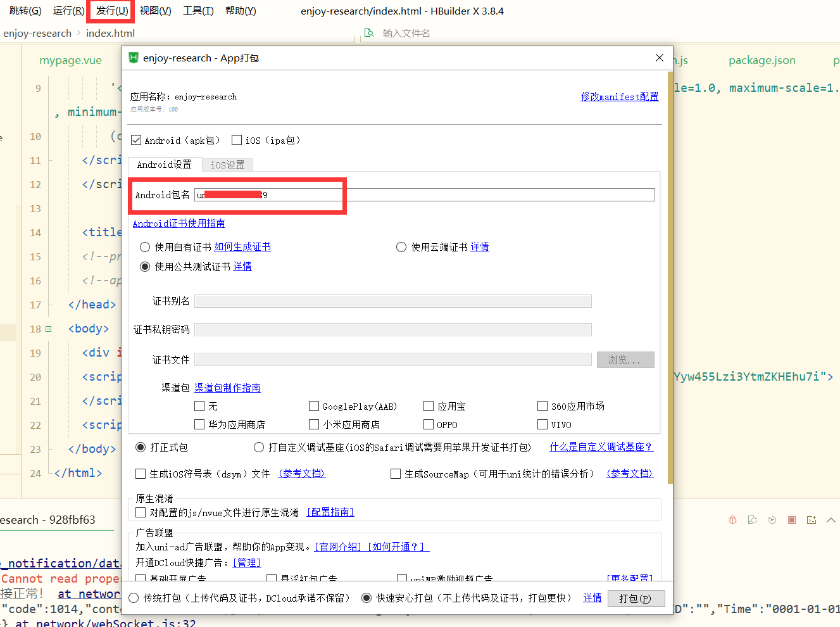Select 使用云端证书 radio option
Viewport: 840px width, 627px height.
(401, 247)
